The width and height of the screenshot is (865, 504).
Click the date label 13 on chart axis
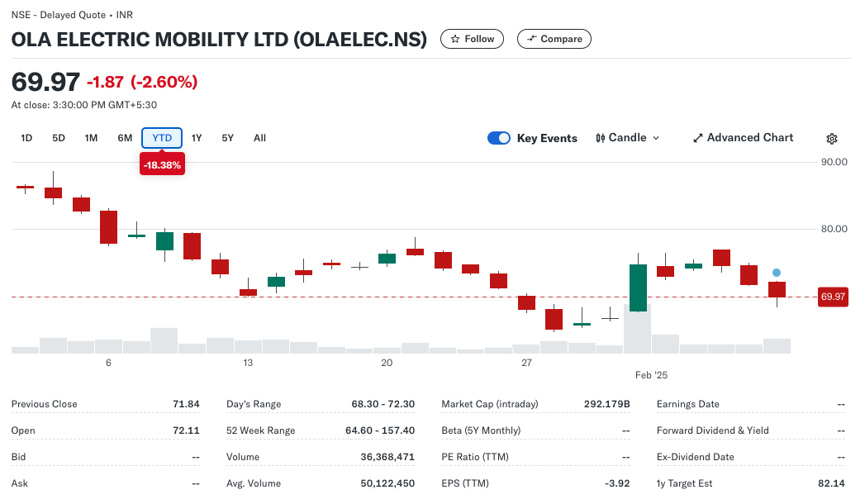tap(248, 363)
